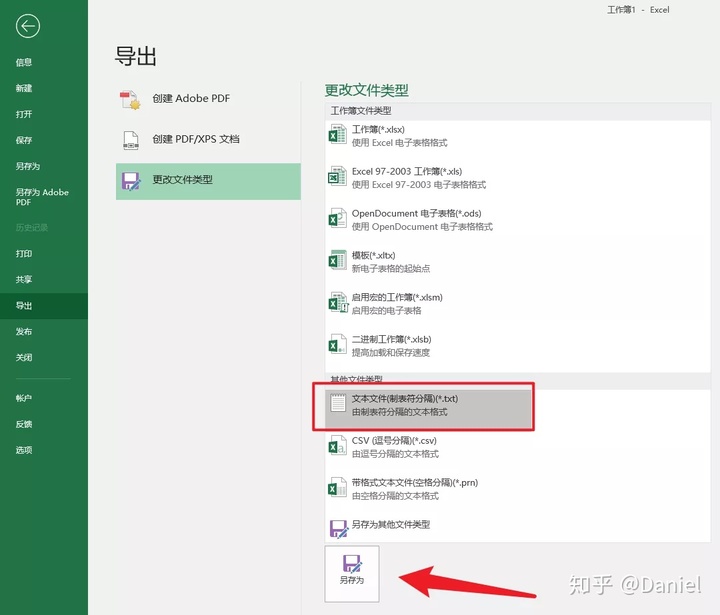Click the back arrow circle icon

(28, 26)
